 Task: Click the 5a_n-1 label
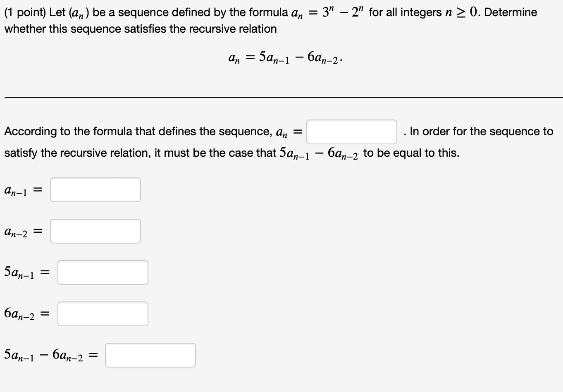[23, 272]
